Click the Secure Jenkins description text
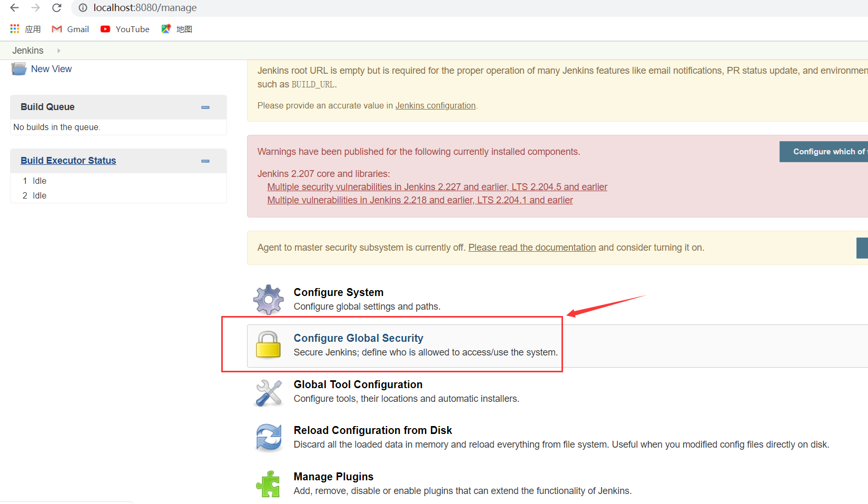This screenshot has height=504, width=868. click(426, 352)
